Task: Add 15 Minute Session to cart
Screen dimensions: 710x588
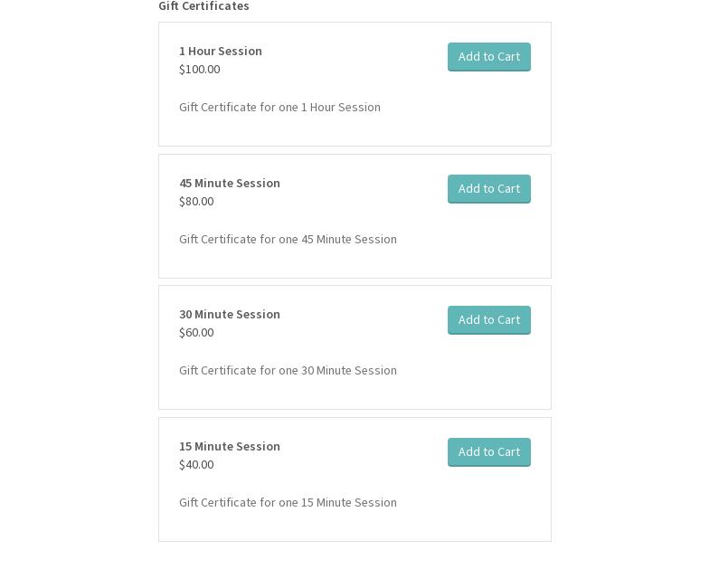Action: coord(488,451)
